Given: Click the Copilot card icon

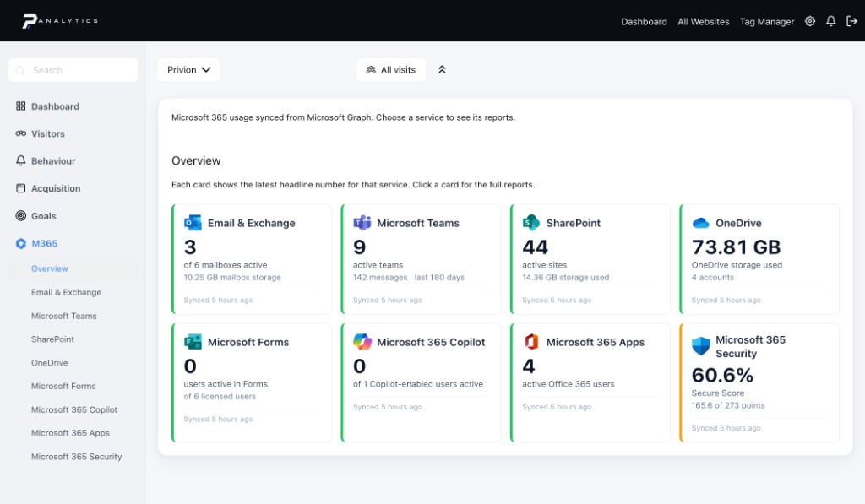Looking at the screenshot, I should pyautogui.click(x=362, y=342).
